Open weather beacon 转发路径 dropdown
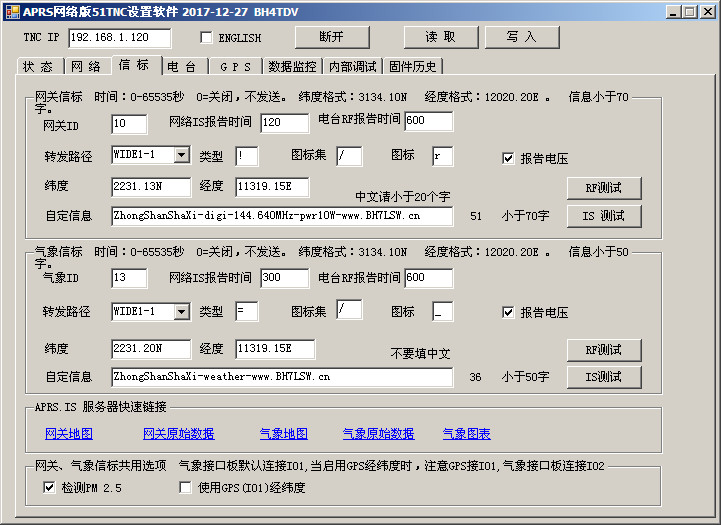Image resolution: width=721 pixels, height=525 pixels. [x=181, y=312]
